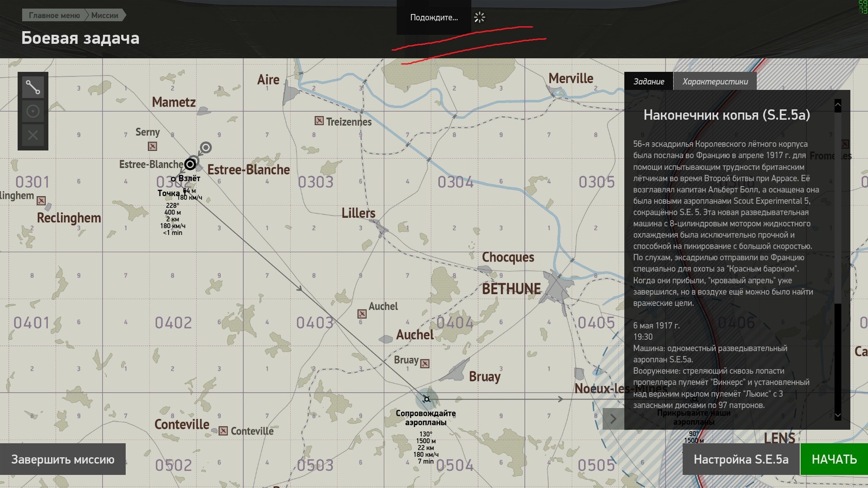Screen dimensions: 868x488
Task: Click the Подождите... status message
Action: coord(434,18)
